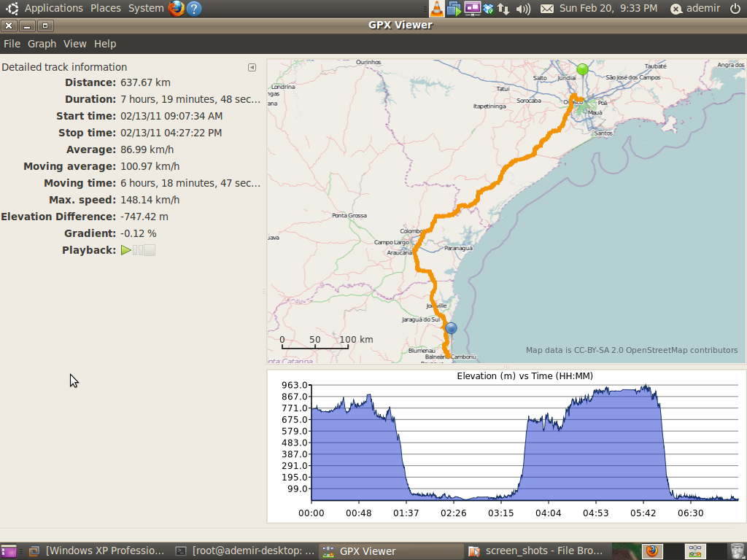Start track playback with the play button
Viewport: 747px width, 560px height.
pyautogui.click(x=126, y=250)
